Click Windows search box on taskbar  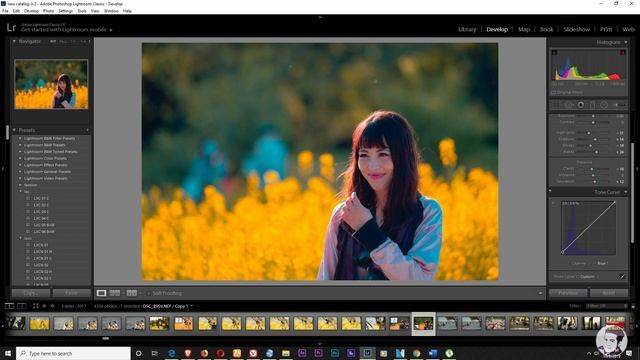[x=73, y=353]
